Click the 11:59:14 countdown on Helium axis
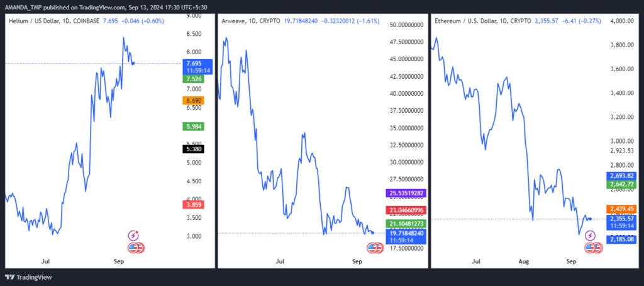This screenshot has height=286, width=644. (x=197, y=71)
